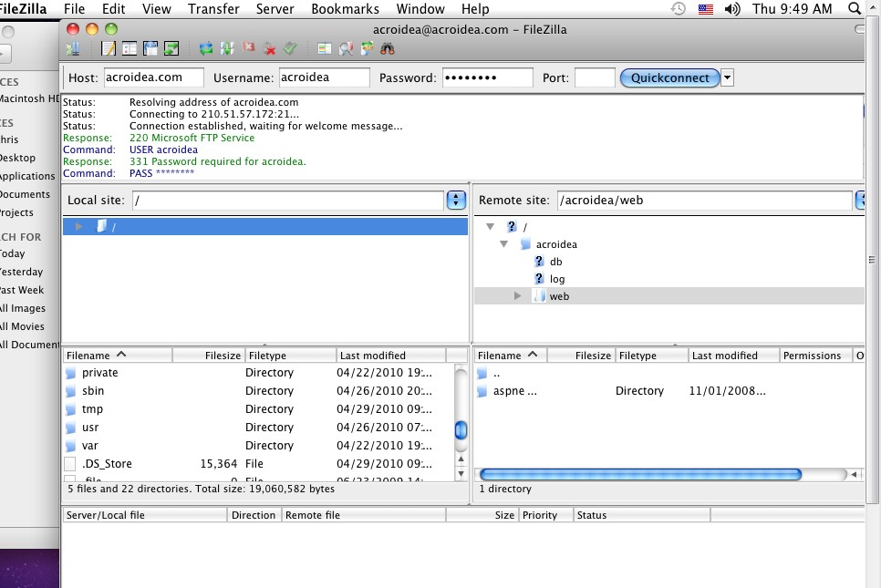The image size is (881, 588).
Task: Click the acroidea folder icon in remote tree
Action: (x=525, y=243)
